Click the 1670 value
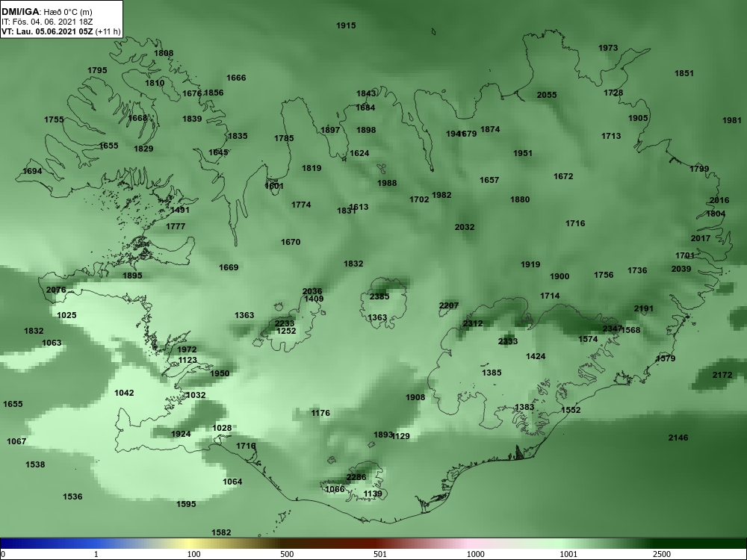This screenshot has width=747, height=560. pos(291,243)
